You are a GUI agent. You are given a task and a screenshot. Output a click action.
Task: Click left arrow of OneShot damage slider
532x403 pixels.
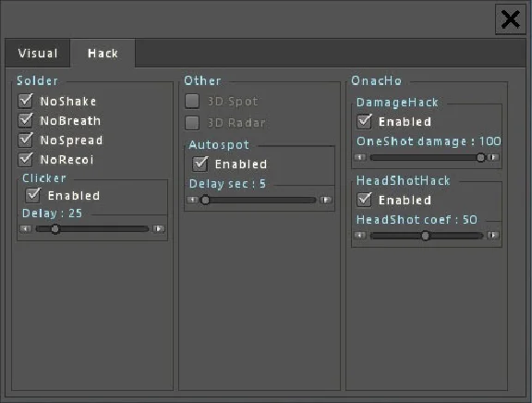pyautogui.click(x=360, y=157)
